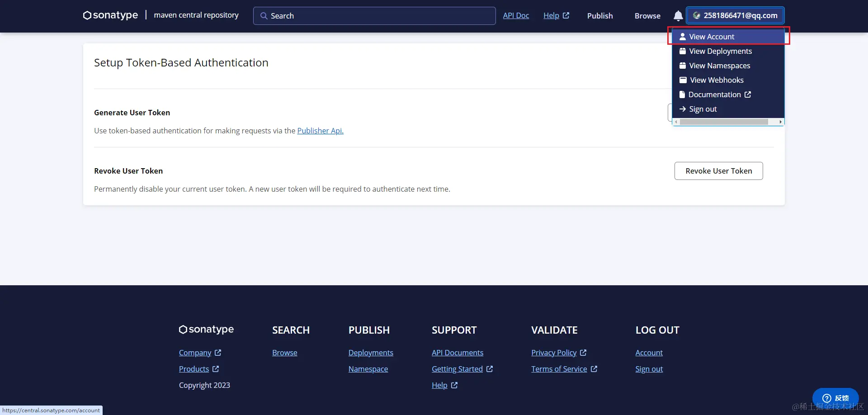Click external-link icon next to header Help

click(x=566, y=15)
